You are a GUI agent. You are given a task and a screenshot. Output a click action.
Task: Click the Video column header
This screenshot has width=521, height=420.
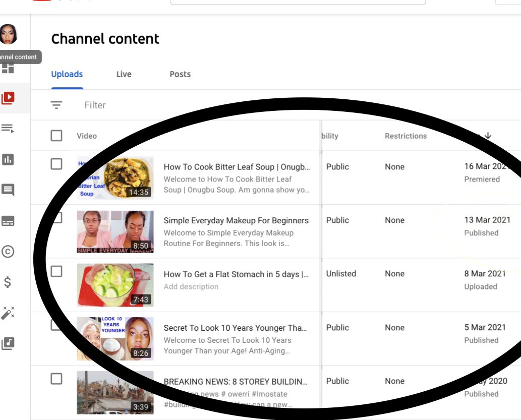point(87,136)
